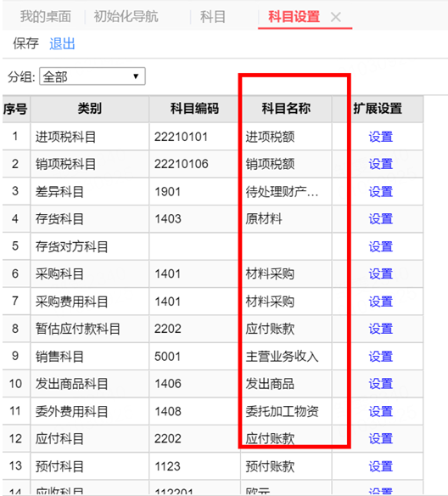Open the 初始化导航 tab
The height and width of the screenshot is (496, 448).
pos(126,16)
